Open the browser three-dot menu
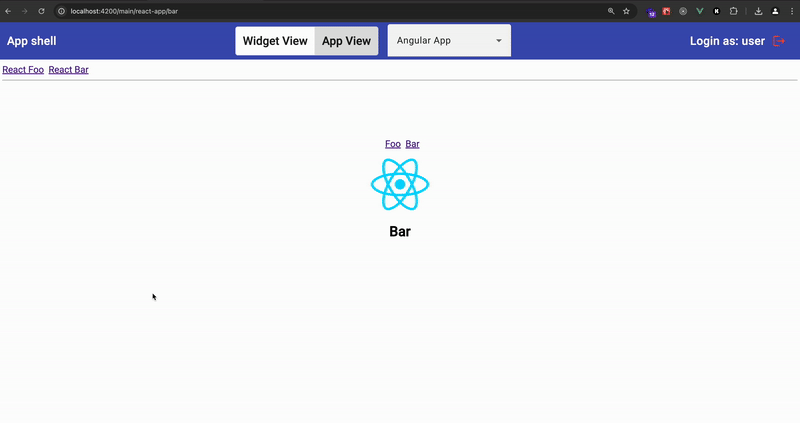 click(x=792, y=11)
